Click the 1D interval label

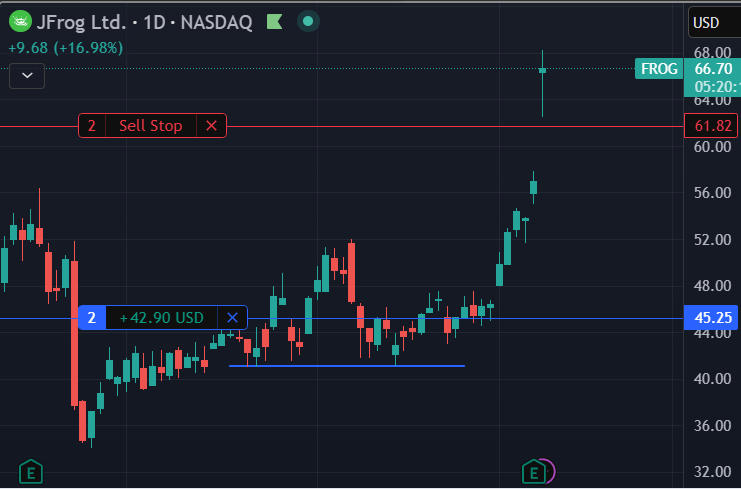point(154,22)
